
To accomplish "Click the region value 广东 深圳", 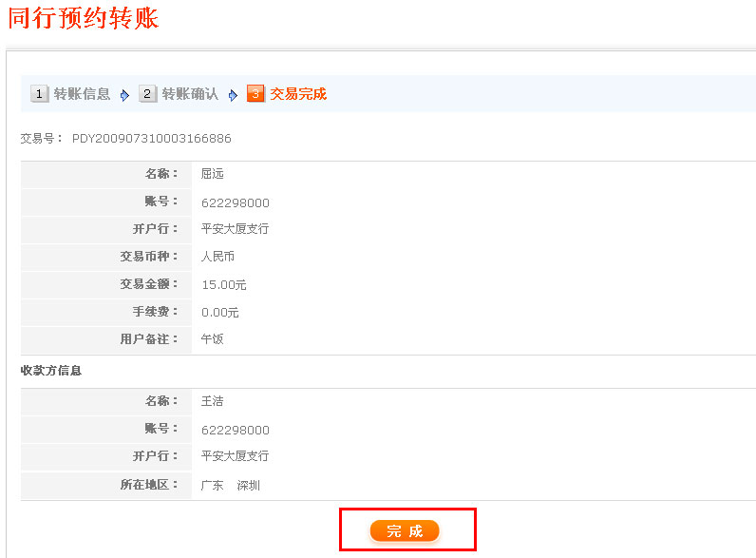I will pos(231,486).
